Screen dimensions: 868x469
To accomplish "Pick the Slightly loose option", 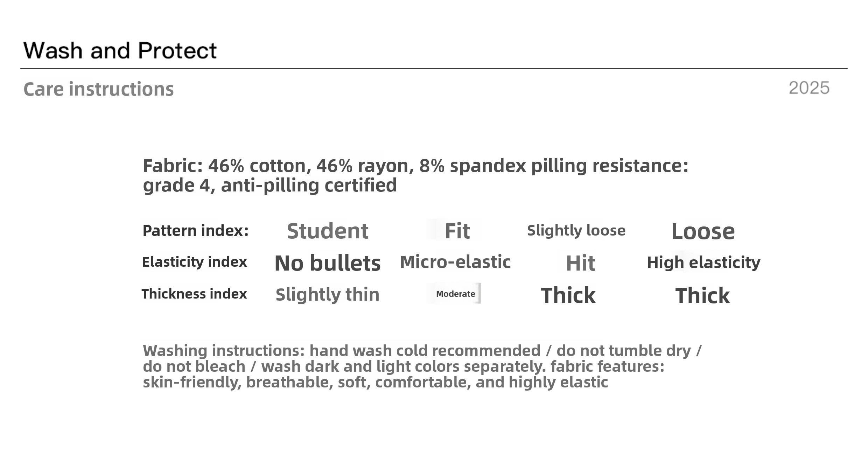I will coord(576,231).
